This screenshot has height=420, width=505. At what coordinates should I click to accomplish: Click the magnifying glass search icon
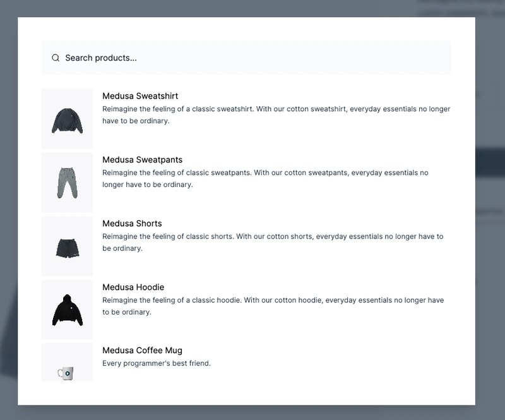(x=56, y=58)
